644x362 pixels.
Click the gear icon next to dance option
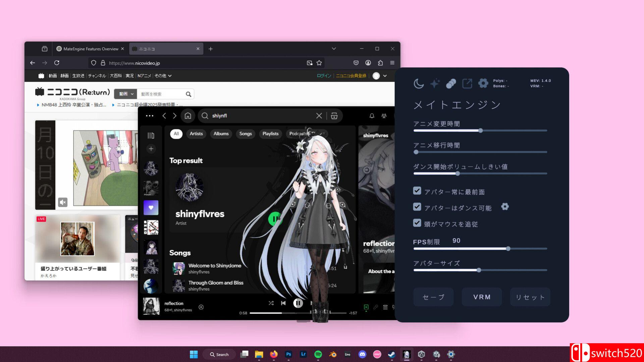(x=505, y=207)
